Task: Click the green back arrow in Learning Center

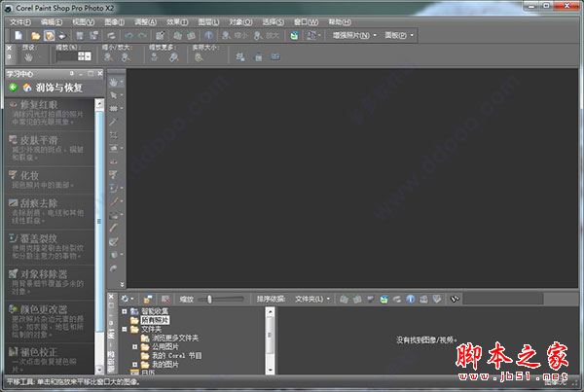Action: click(x=13, y=88)
